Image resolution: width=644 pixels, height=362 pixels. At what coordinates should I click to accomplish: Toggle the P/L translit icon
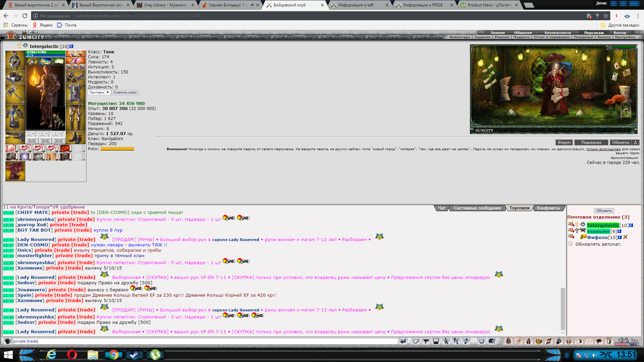tap(456, 341)
